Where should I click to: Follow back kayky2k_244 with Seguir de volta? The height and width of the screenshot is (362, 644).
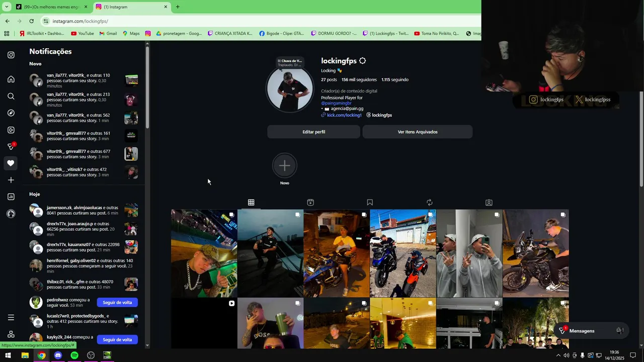pyautogui.click(x=117, y=339)
